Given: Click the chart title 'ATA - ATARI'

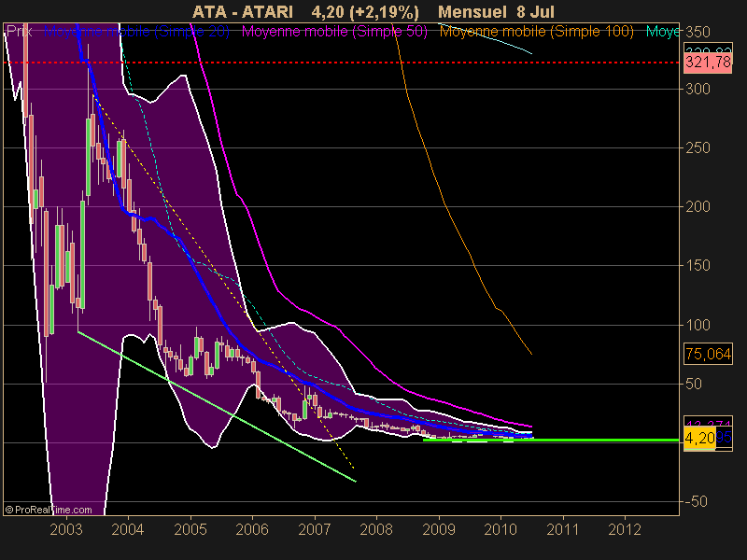Looking at the screenshot, I should pos(243,12).
